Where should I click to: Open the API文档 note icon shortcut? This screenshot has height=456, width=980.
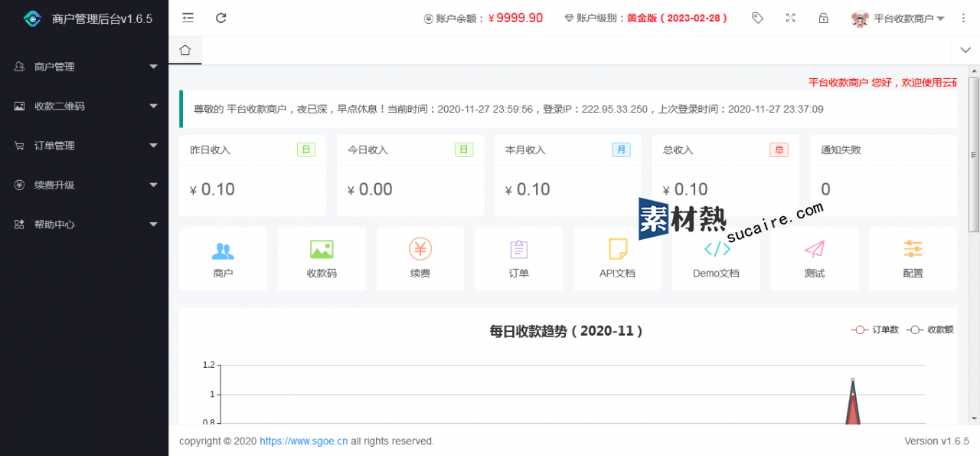(617, 249)
